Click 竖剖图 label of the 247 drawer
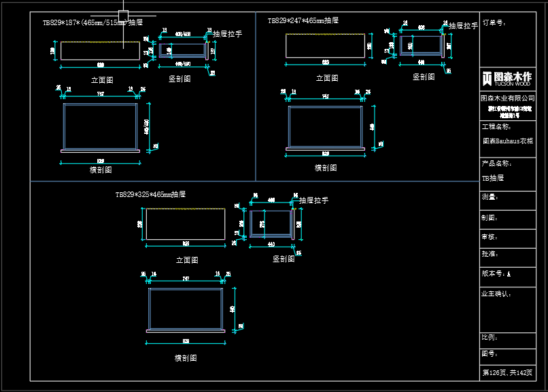This screenshot has height=392, width=548. [424, 77]
